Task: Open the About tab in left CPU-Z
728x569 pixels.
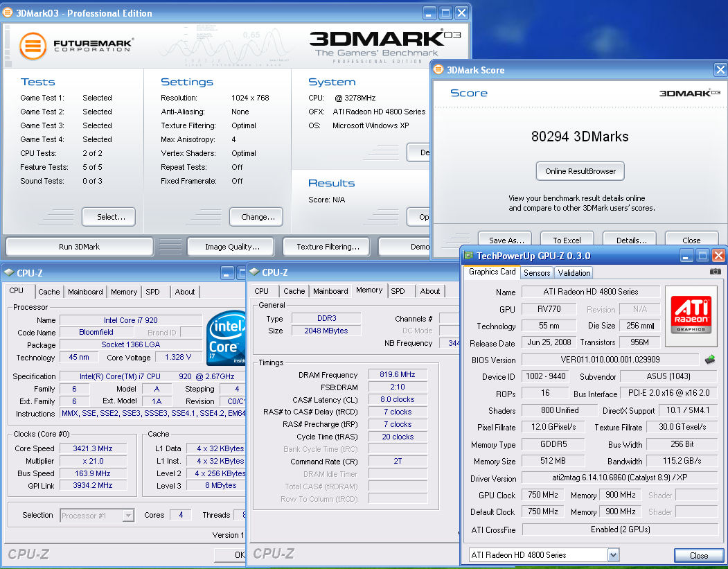Action: [x=185, y=292]
